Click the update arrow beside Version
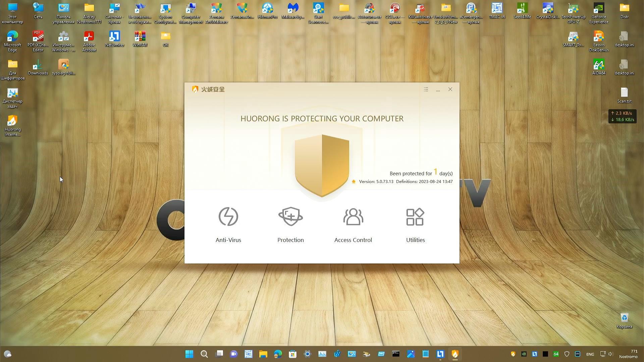This screenshot has width=644, height=362. click(354, 182)
